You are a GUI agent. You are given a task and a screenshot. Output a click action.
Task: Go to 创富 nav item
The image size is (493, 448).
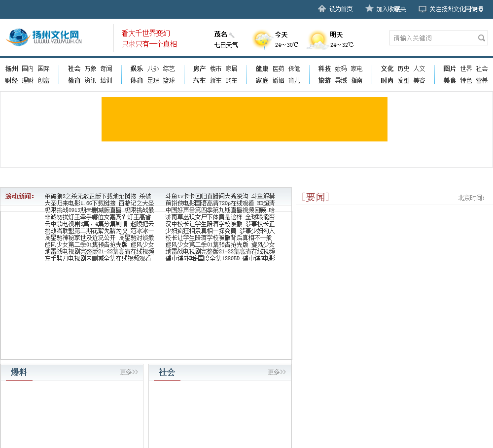pyautogui.click(x=43, y=80)
